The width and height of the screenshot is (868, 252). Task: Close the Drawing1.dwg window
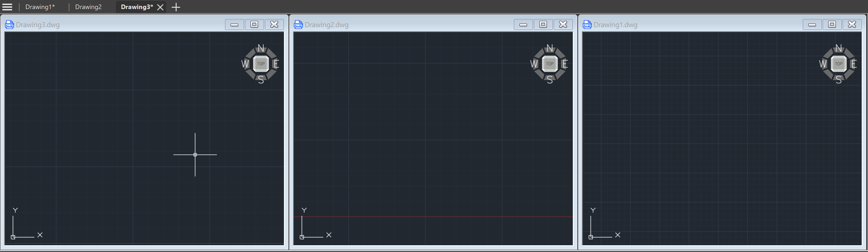(x=852, y=24)
